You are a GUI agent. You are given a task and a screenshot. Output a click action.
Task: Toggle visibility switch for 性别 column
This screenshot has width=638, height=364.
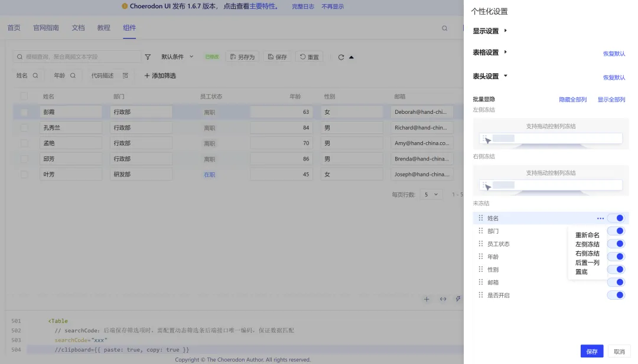click(x=616, y=270)
